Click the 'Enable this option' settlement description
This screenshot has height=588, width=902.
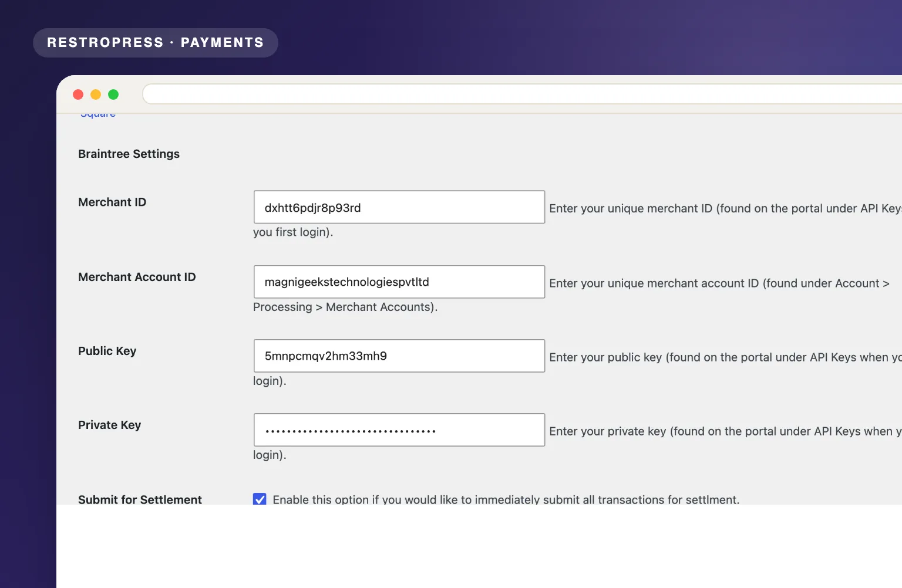[x=506, y=499]
